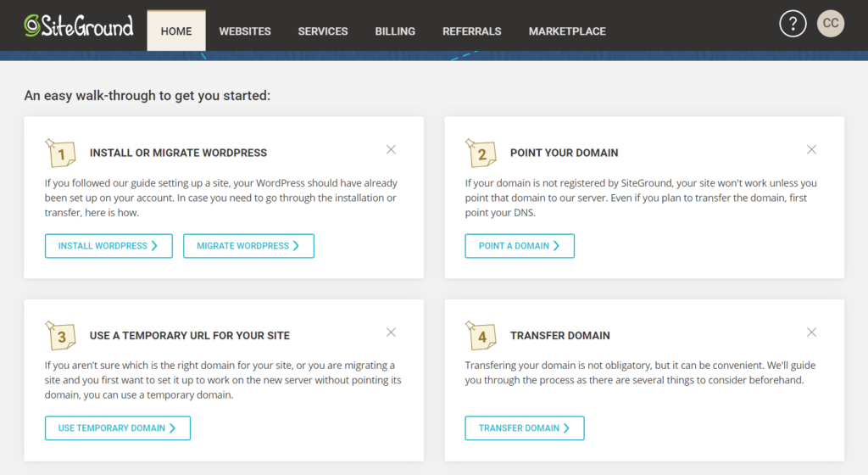Switch to the Billing tab
Image resolution: width=868 pixels, height=475 pixels.
pos(395,31)
